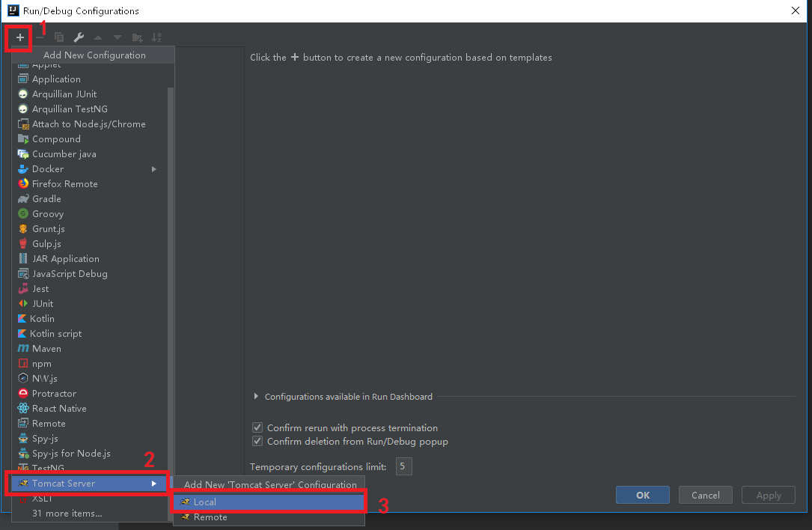Choose Remote Tomcat Server configuration
Viewport: 812px width, 530px height.
pos(269,517)
